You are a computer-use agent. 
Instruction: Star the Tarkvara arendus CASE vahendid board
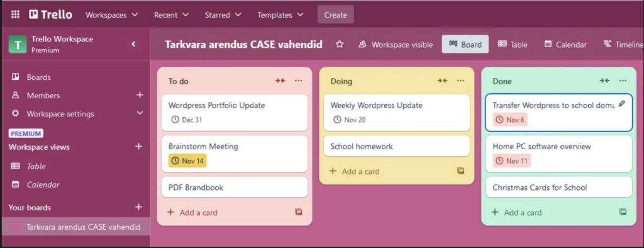point(340,45)
